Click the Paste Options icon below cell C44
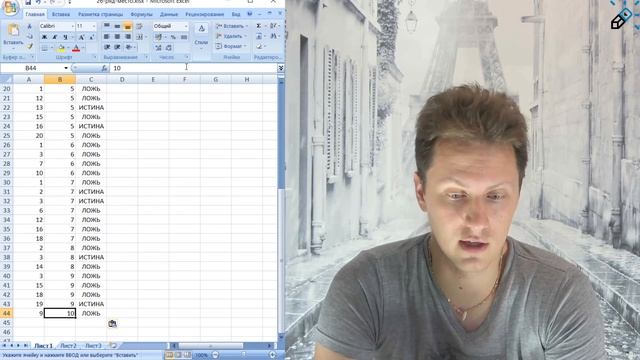The height and width of the screenshot is (360, 640). point(112,324)
